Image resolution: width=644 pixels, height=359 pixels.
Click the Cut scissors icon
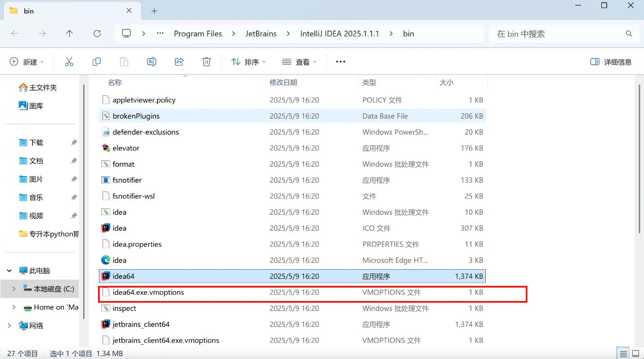(x=69, y=62)
